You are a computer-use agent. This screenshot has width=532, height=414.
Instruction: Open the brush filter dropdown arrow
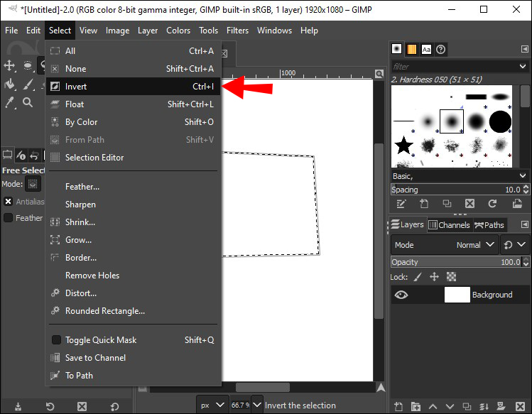tap(523, 66)
